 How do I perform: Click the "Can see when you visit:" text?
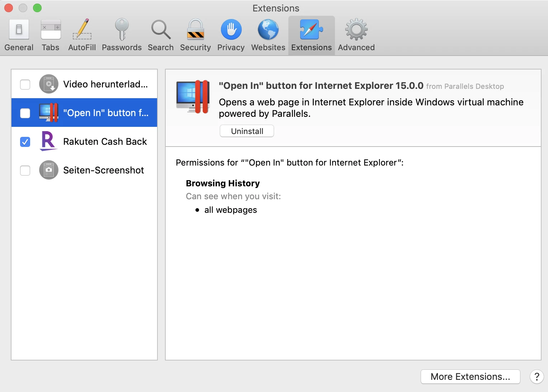coord(233,196)
